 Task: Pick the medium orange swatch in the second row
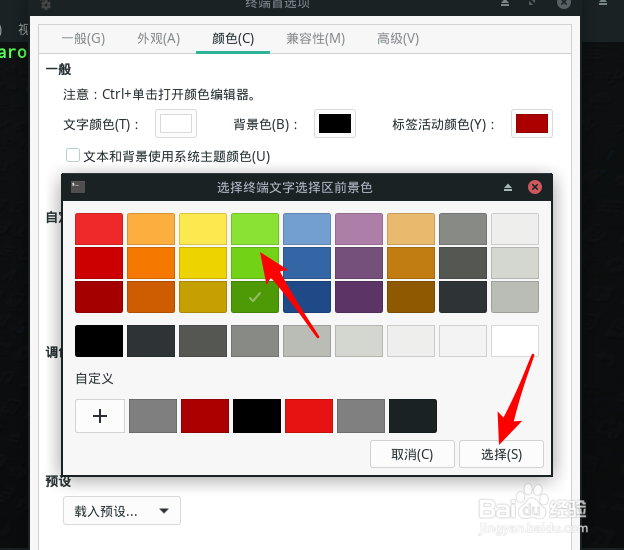click(151, 263)
